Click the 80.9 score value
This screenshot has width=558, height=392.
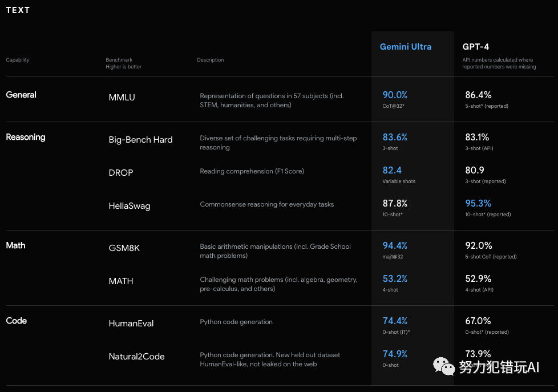[474, 170]
